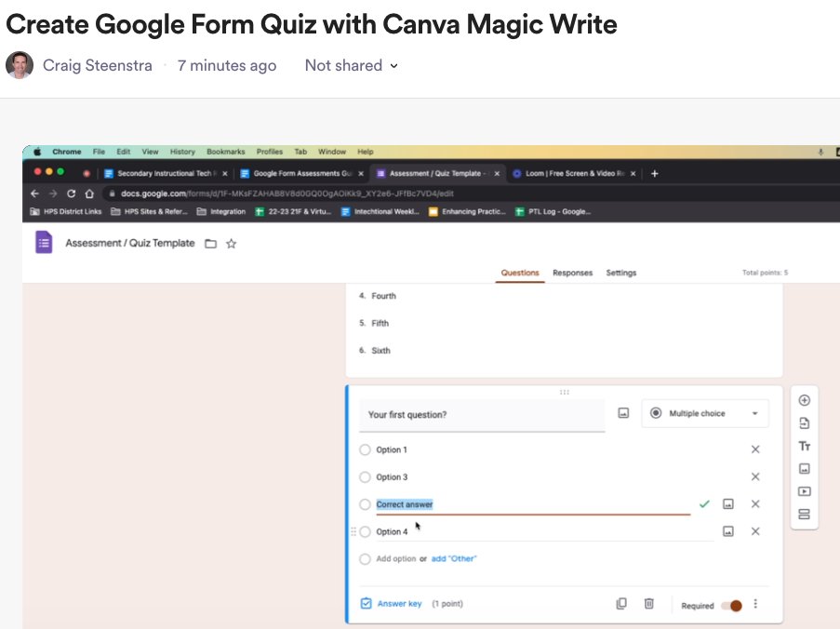This screenshot has width=840, height=629.
Task: Remove Option 3 with its X
Action: (x=755, y=476)
